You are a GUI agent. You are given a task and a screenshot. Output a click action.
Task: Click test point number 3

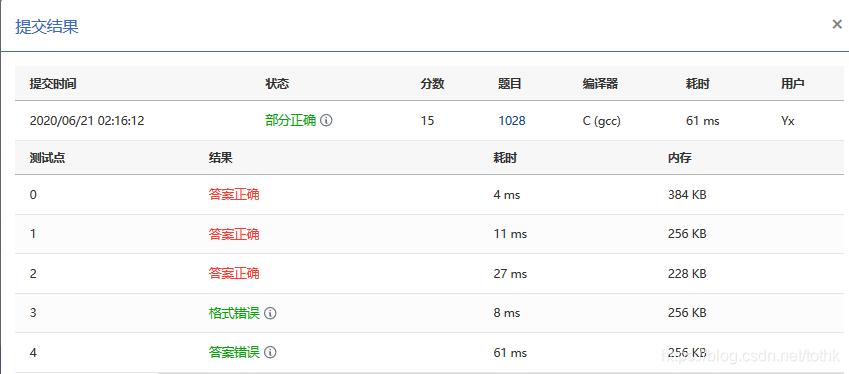coord(33,313)
